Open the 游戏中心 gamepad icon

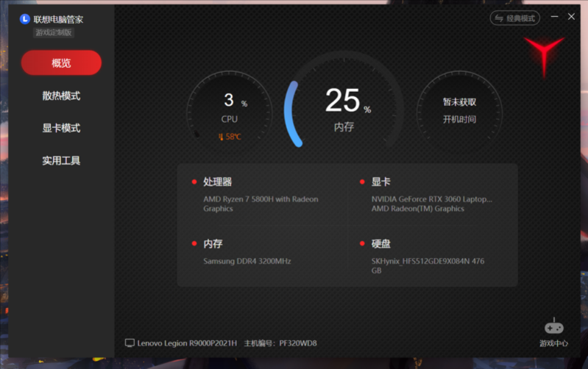(x=553, y=326)
